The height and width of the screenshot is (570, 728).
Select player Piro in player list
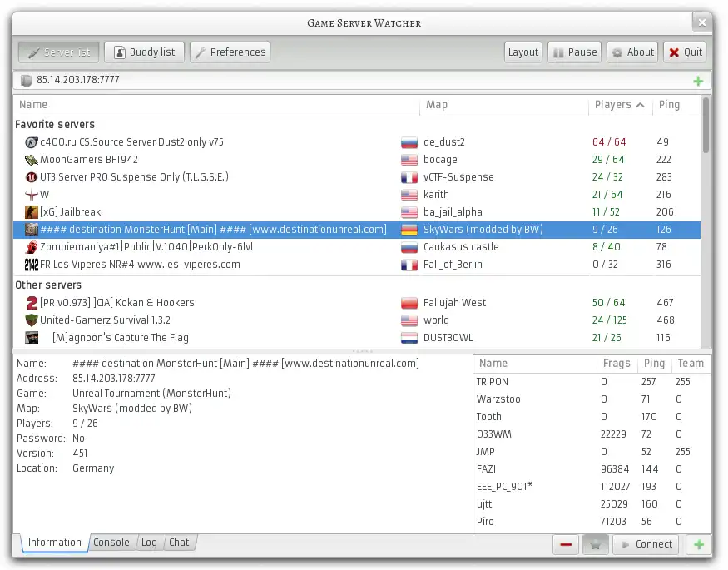[592, 522]
